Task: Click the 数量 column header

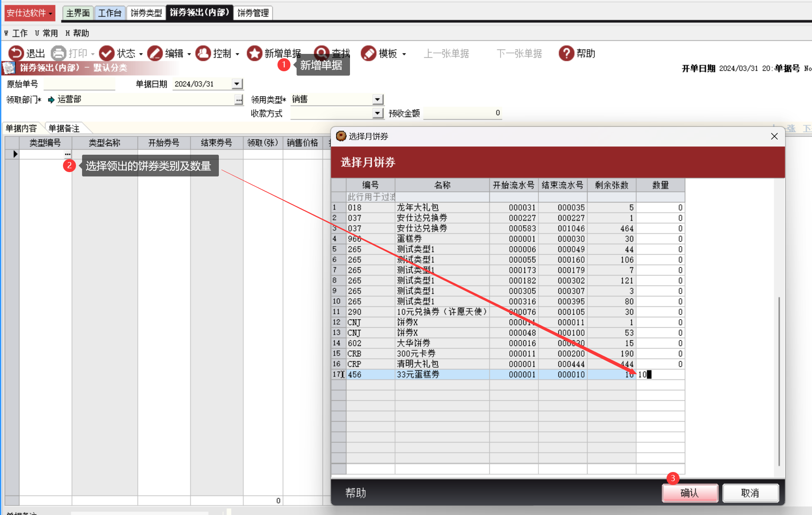Action: pyautogui.click(x=660, y=185)
